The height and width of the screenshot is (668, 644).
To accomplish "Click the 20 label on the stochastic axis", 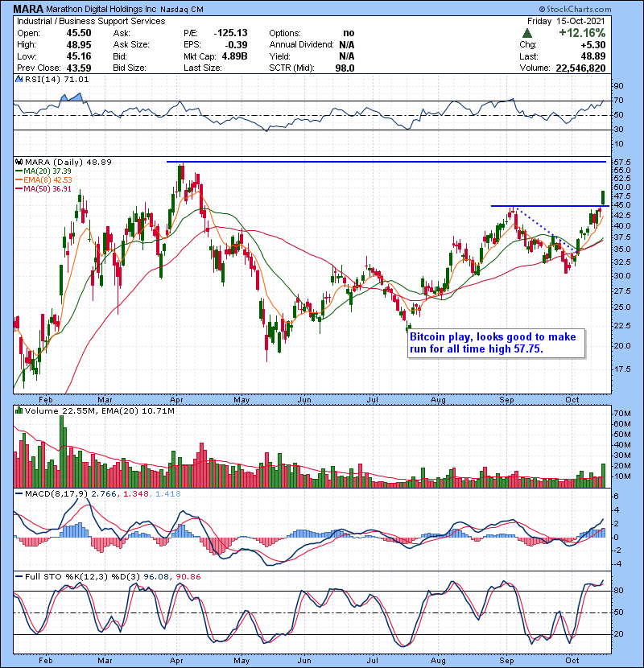I will pos(618,634).
